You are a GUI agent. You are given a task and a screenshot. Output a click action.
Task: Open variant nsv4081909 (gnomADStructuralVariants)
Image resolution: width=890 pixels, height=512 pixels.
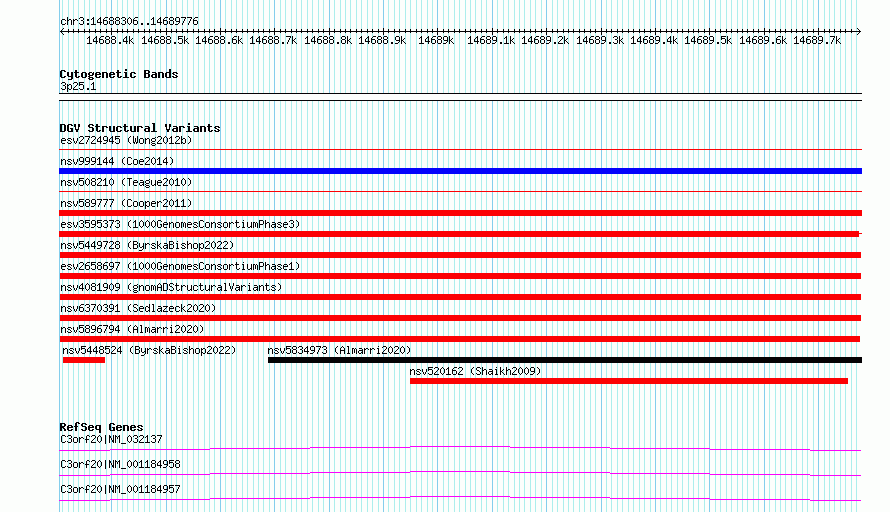pos(171,287)
